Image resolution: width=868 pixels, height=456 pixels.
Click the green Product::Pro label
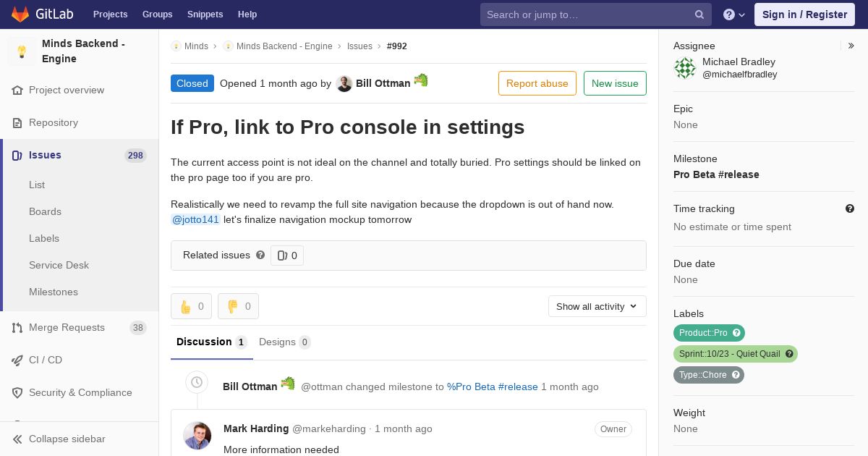pyautogui.click(x=703, y=333)
